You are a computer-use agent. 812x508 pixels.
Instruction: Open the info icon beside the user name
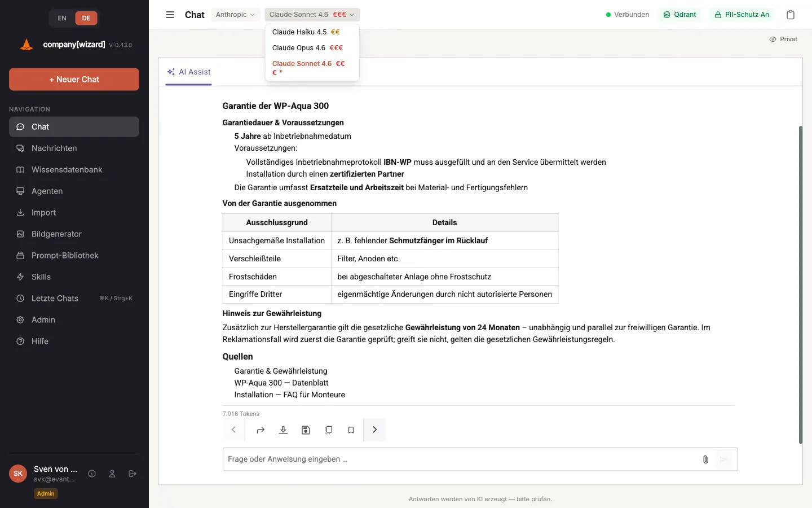click(x=92, y=474)
